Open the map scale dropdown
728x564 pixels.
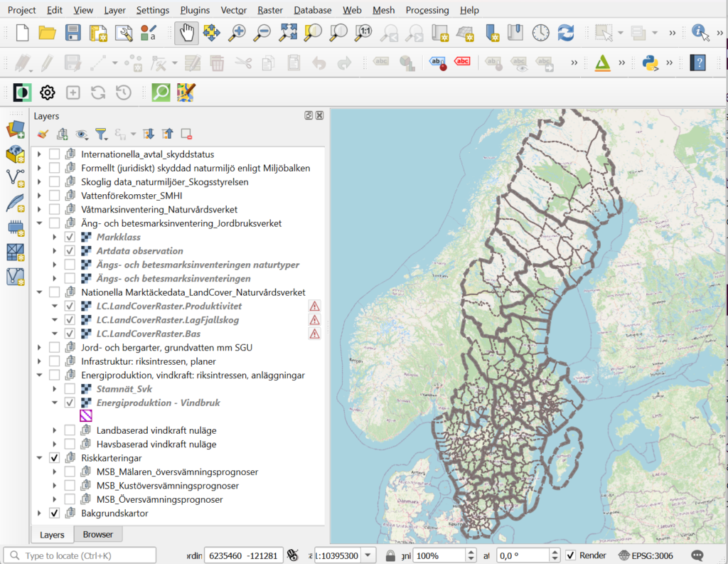tap(367, 555)
